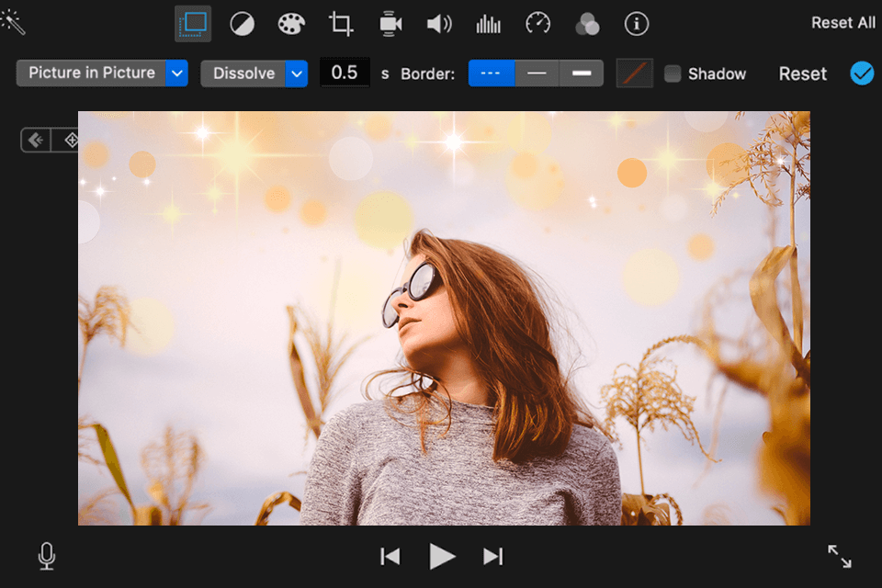Skip to the next clip
The image size is (882, 588).
[x=493, y=557]
